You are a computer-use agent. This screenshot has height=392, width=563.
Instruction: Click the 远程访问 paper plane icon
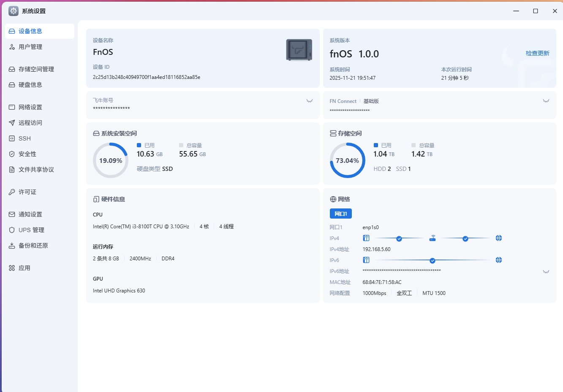pos(12,123)
